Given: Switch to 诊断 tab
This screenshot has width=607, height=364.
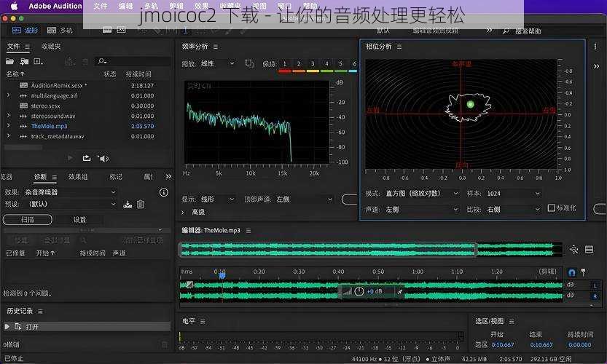Looking at the screenshot, I should (x=40, y=177).
